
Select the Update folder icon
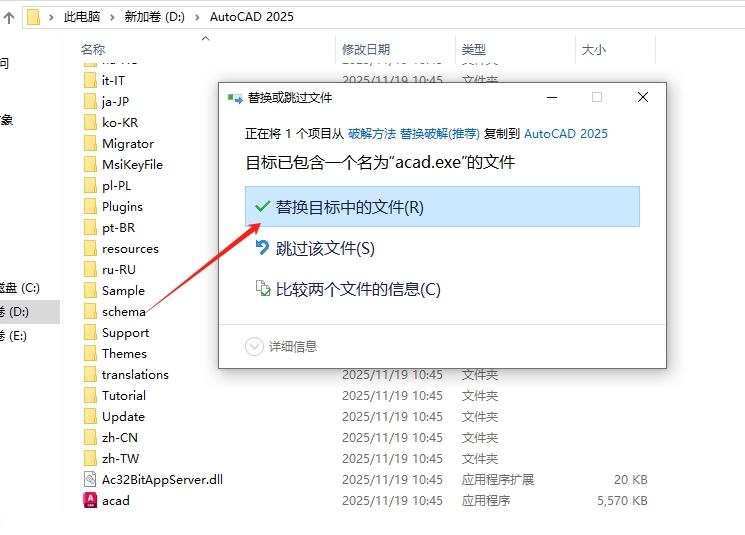(90, 416)
